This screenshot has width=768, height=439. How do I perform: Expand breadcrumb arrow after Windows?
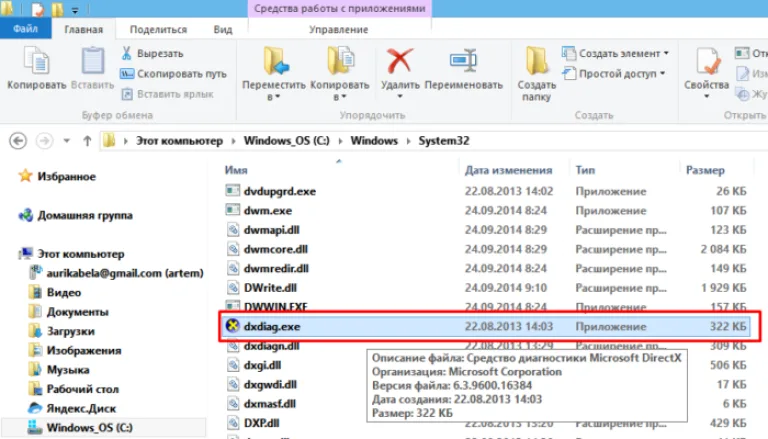408,141
